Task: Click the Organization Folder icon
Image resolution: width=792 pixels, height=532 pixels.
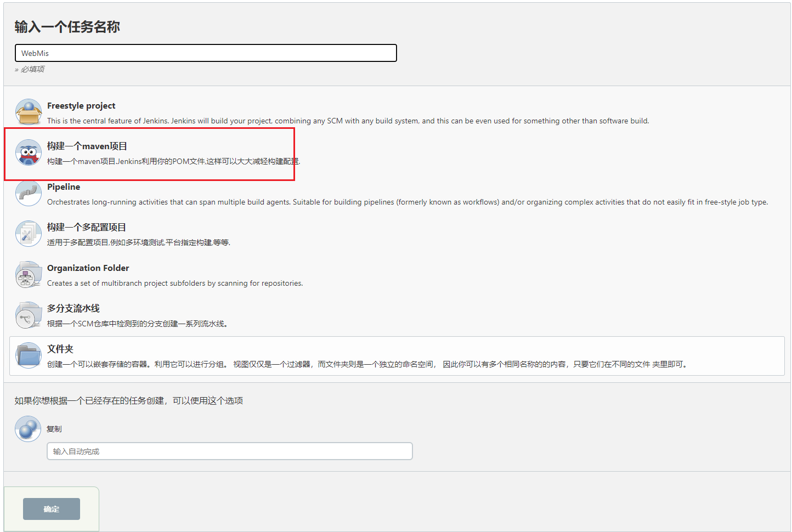Action: click(29, 274)
